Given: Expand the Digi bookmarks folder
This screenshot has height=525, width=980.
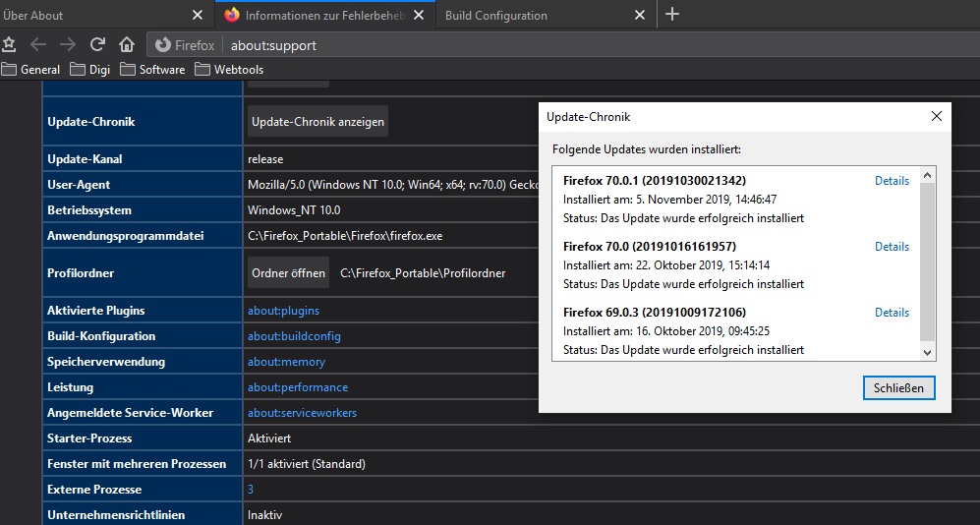Looking at the screenshot, I should click(x=90, y=70).
